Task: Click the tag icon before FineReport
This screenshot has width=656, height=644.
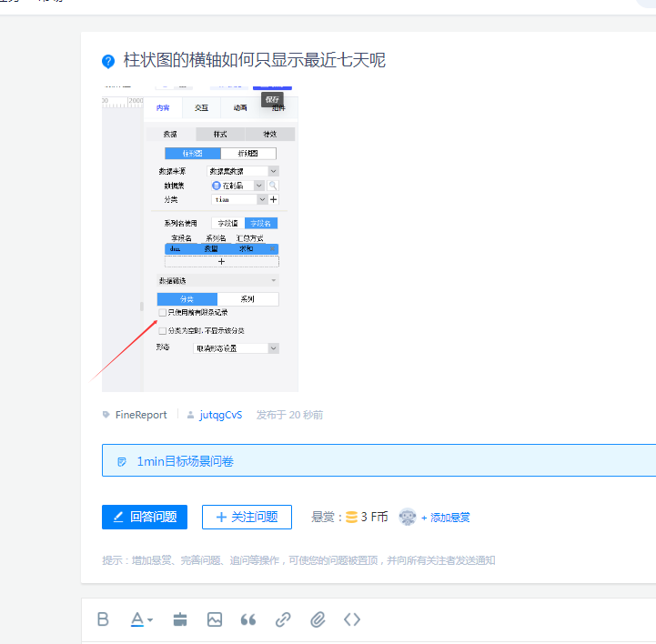Action: coord(106,415)
